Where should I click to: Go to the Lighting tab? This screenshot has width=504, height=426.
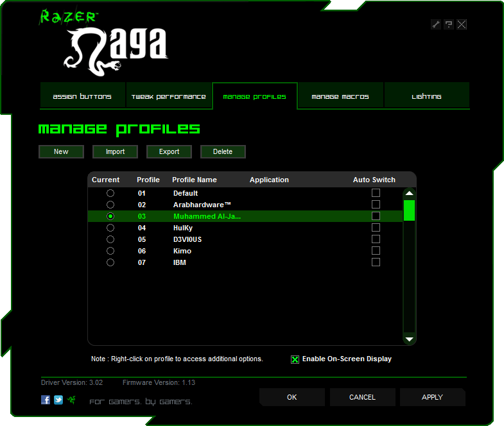pyautogui.click(x=426, y=96)
